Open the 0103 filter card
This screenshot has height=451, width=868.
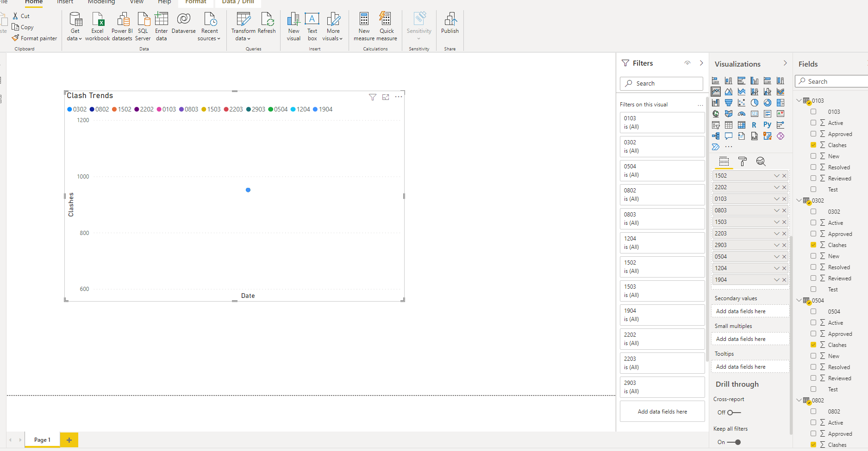point(662,123)
